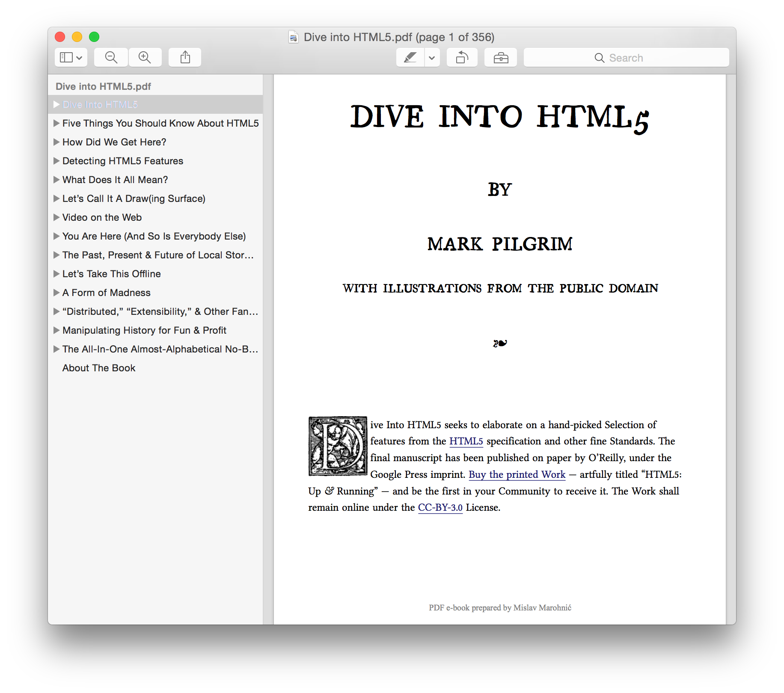This screenshot has height=693, width=784.
Task: Follow the Buy the printed Work link
Action: click(x=517, y=474)
